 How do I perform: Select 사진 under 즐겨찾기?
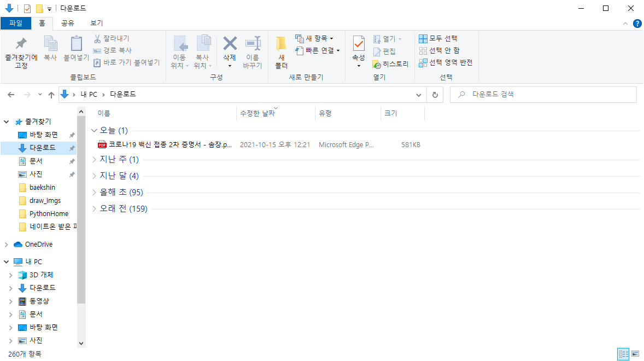click(36, 174)
